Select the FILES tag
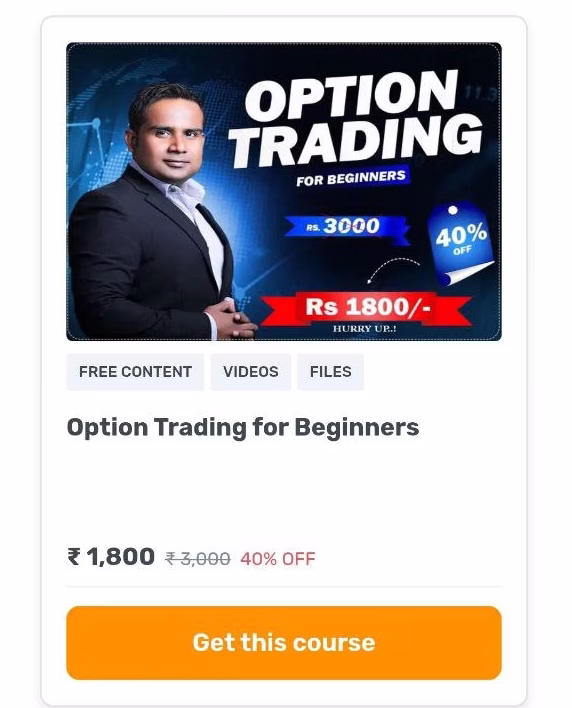 [330, 372]
